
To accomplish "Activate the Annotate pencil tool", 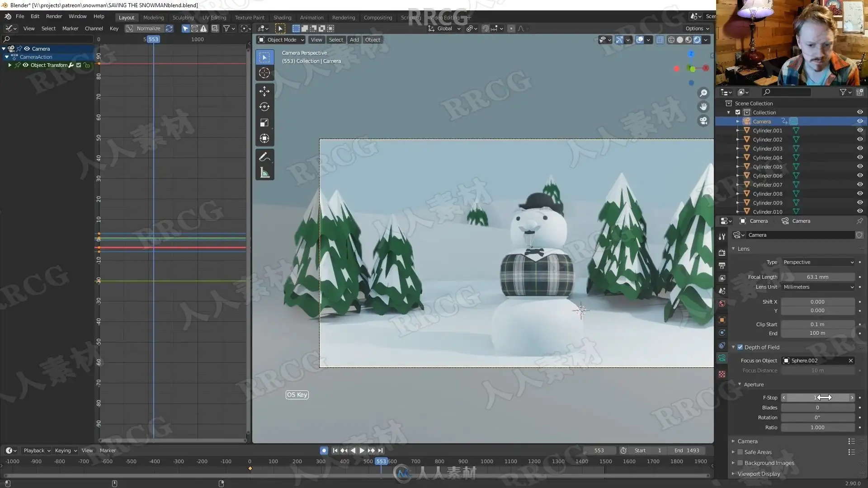I will click(264, 157).
